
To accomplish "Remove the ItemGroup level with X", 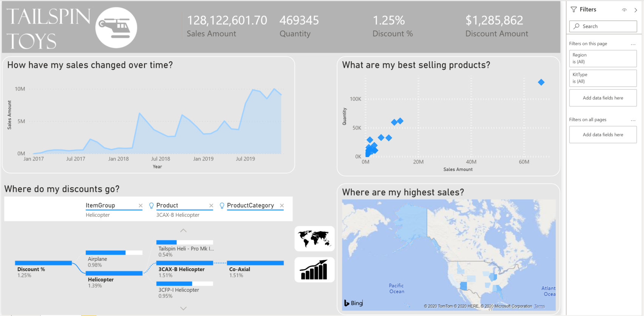I will point(140,205).
